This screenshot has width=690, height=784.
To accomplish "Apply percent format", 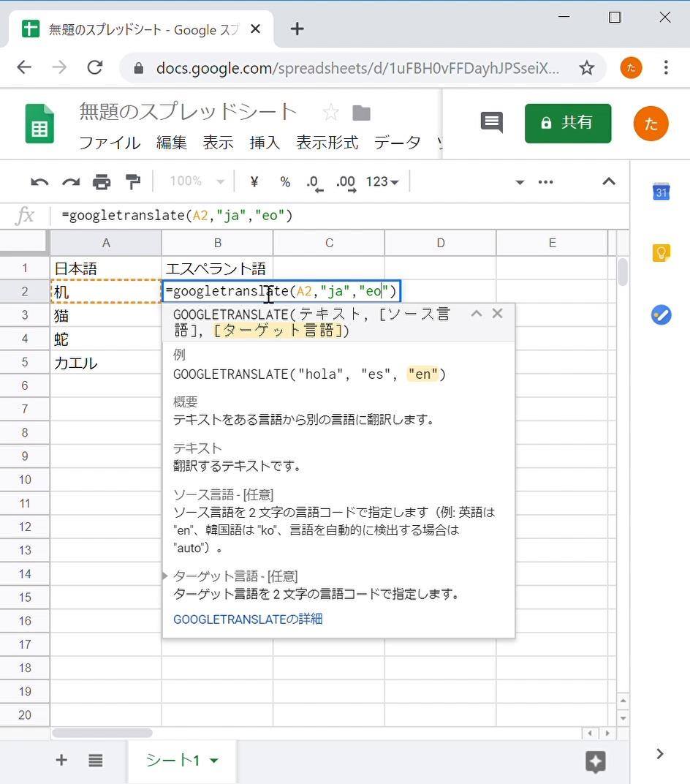I will [285, 181].
